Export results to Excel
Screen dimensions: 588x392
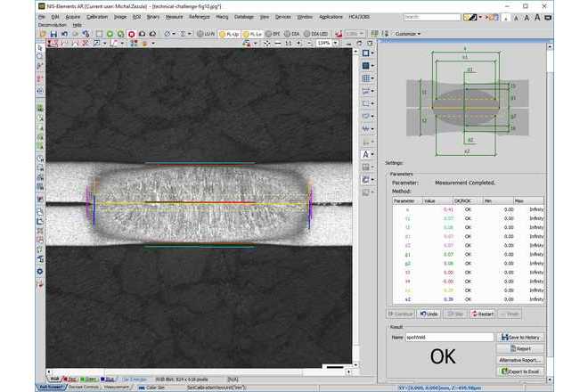coord(520,370)
